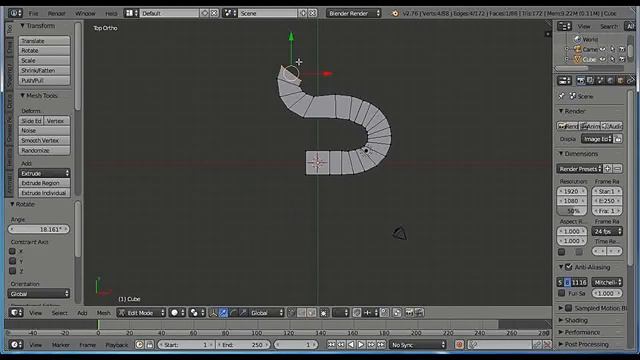Click the Scale tool button
The image size is (640, 360).
44,60
